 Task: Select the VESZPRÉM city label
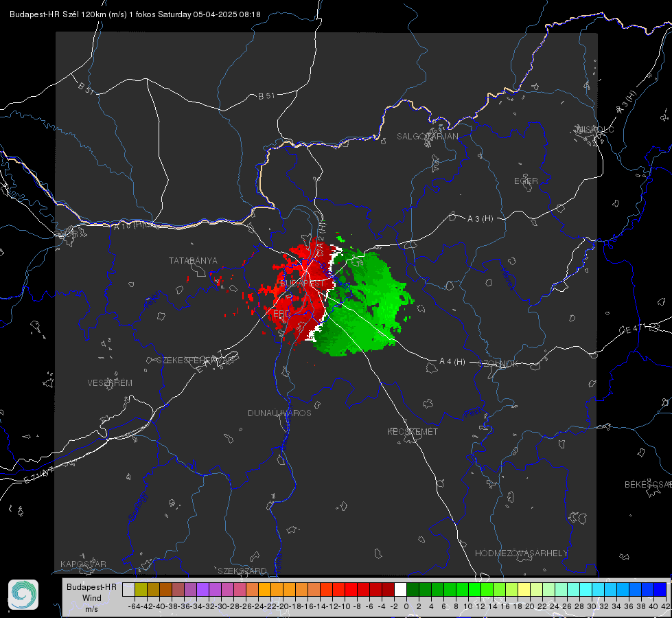click(110, 382)
